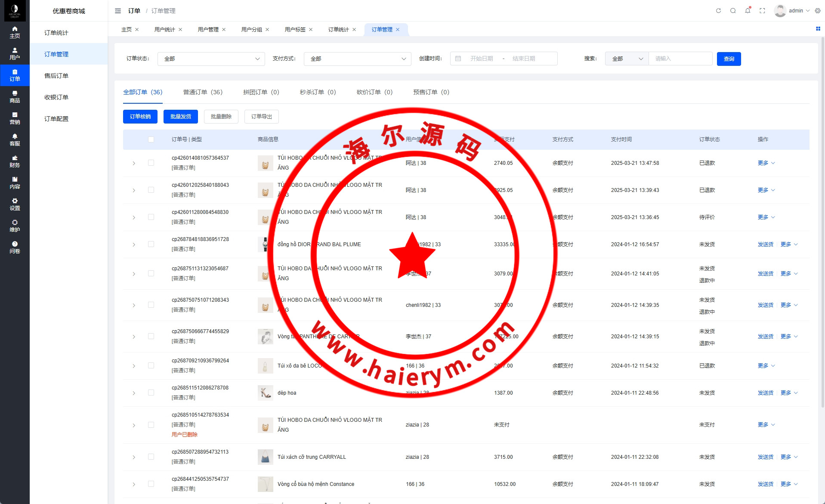Collapse sidebar with hamburger menu icon
The width and height of the screenshot is (825, 504).
coord(118,11)
